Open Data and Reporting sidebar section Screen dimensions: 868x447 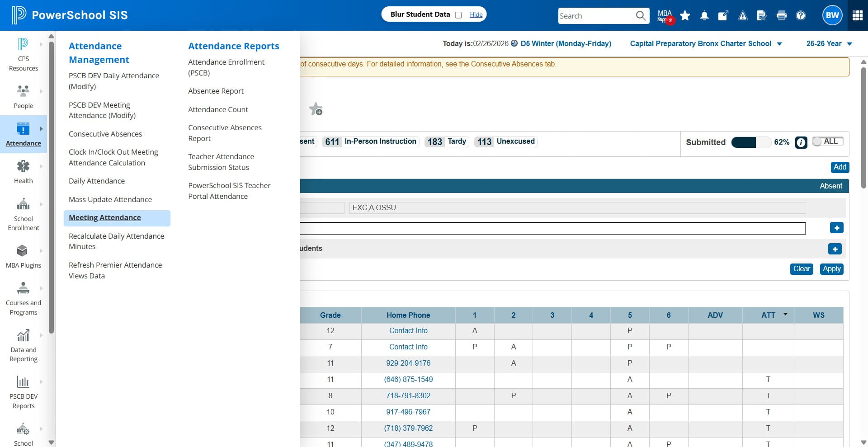point(24,345)
